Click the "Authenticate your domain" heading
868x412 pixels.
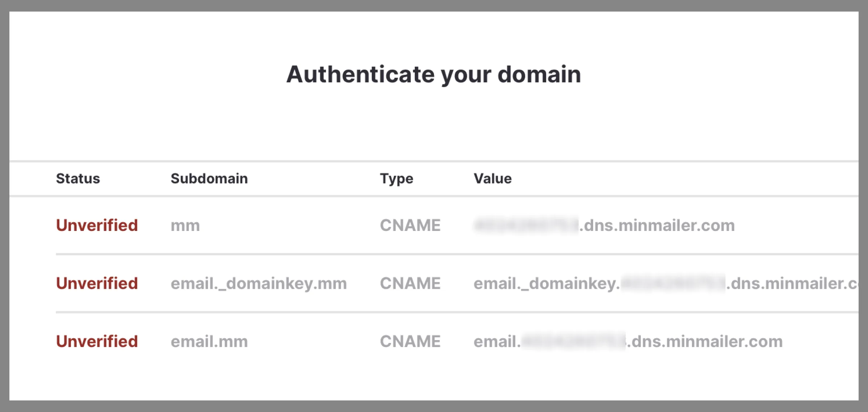(x=434, y=74)
